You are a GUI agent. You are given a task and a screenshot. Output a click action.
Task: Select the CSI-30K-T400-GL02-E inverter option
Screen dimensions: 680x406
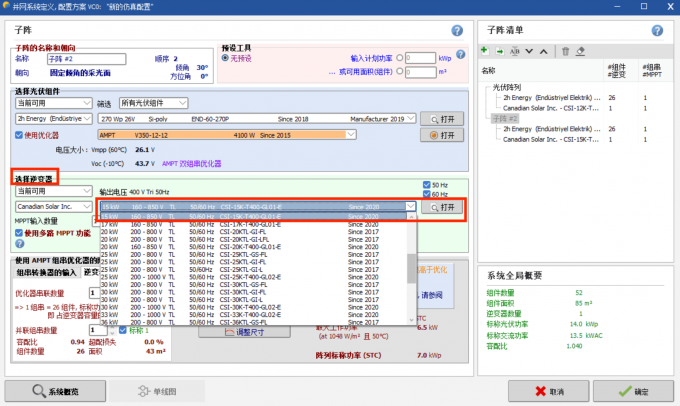point(254,307)
